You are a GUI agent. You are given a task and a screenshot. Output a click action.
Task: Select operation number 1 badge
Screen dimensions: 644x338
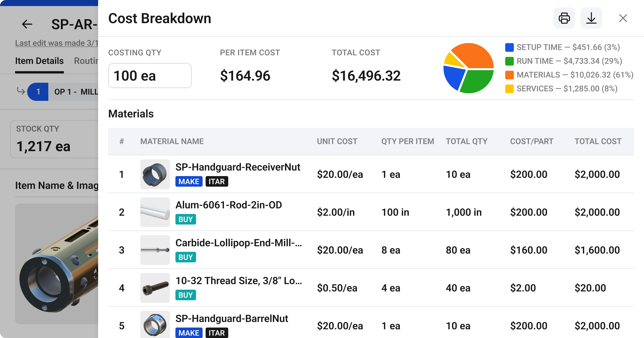point(38,92)
